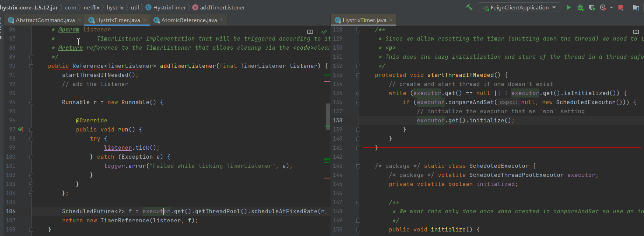Fold the run() method at line 97
This screenshot has height=236, width=644.
coord(31,129)
